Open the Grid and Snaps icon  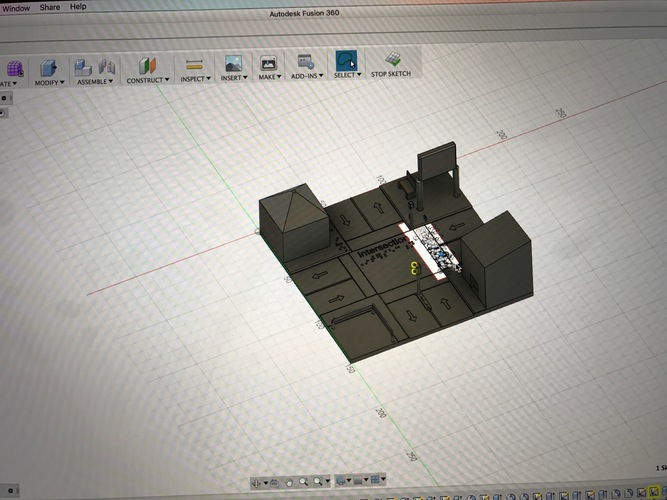(x=358, y=480)
